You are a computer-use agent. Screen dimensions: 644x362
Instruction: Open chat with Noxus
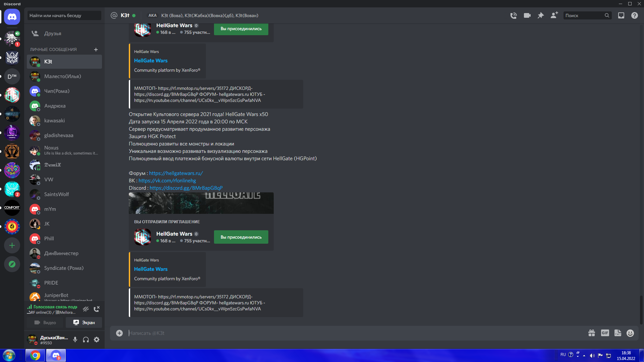point(64,150)
